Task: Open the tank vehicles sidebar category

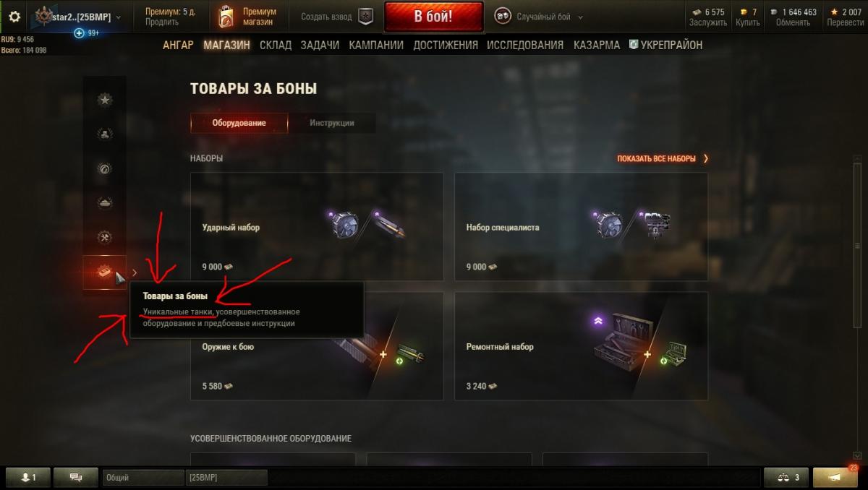Action: click(105, 203)
